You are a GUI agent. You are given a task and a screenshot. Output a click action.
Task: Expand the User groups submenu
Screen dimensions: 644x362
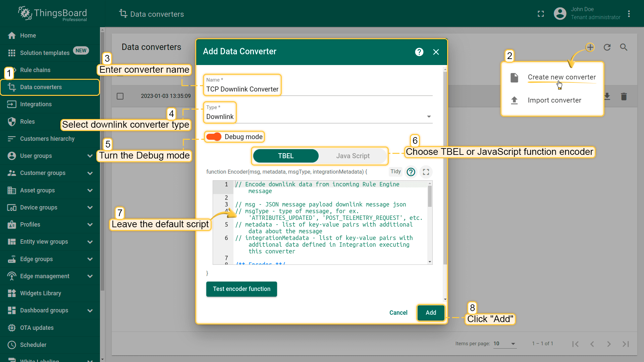(90, 156)
